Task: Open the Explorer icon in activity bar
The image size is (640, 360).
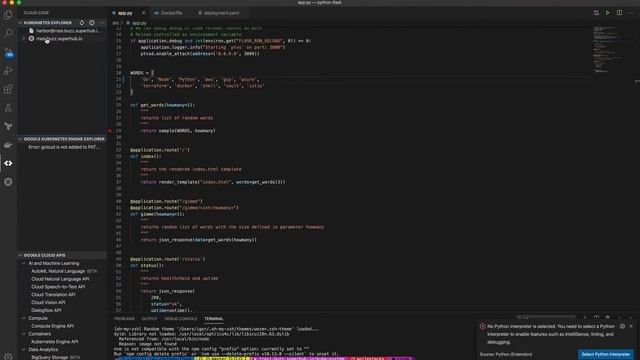Action: pos(8,15)
